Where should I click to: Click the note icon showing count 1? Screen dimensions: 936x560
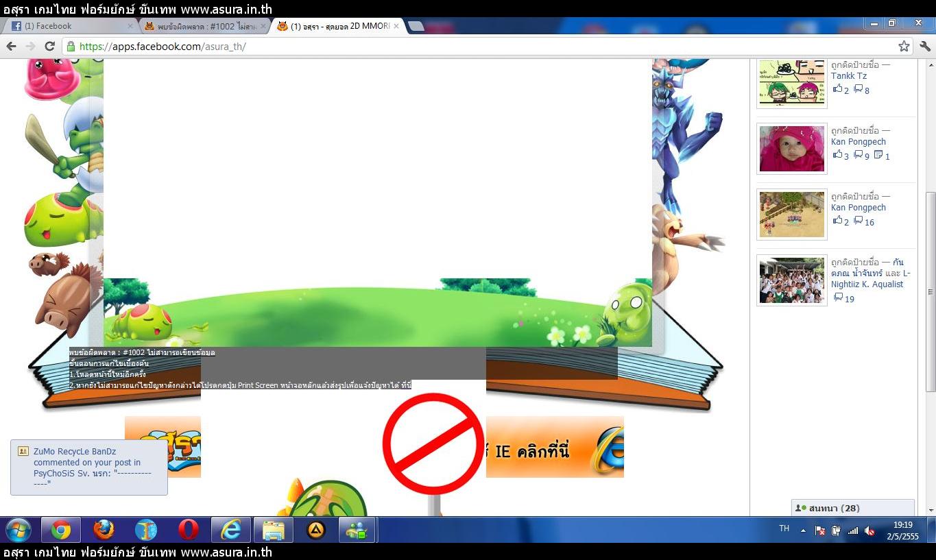click(878, 155)
